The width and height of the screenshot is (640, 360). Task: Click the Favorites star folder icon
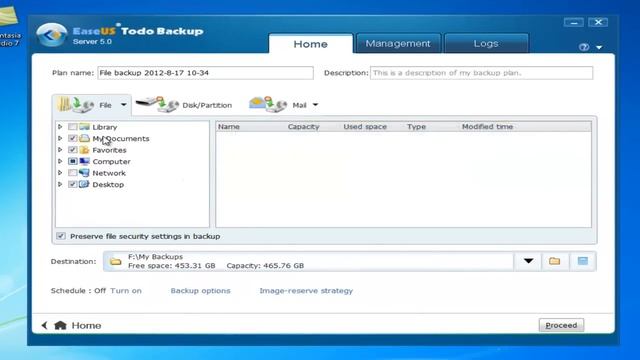coord(84,150)
